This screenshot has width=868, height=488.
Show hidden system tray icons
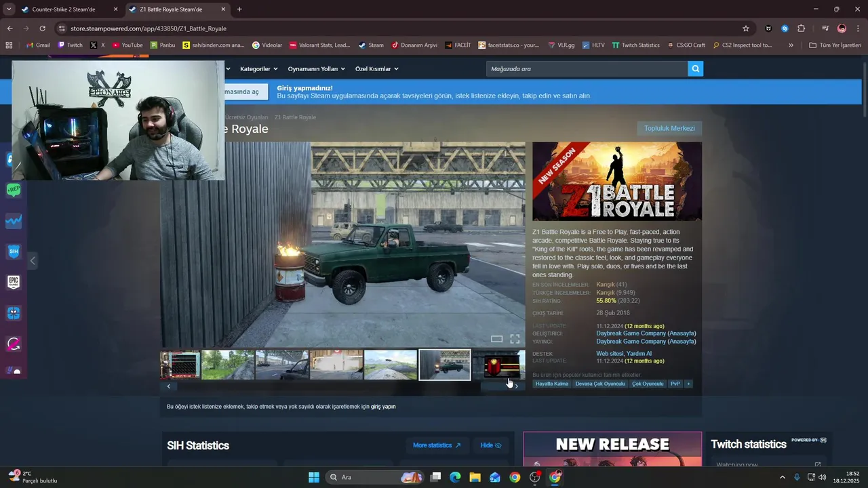point(782,477)
